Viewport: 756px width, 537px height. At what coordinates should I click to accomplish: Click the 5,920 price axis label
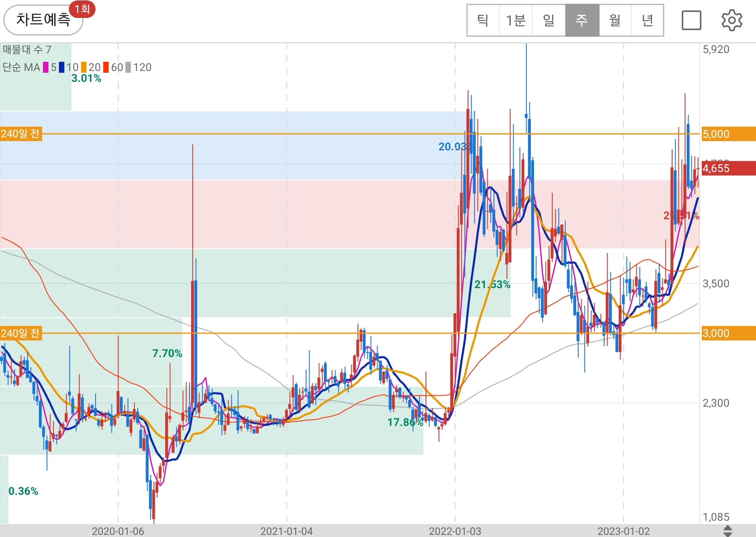coord(716,49)
